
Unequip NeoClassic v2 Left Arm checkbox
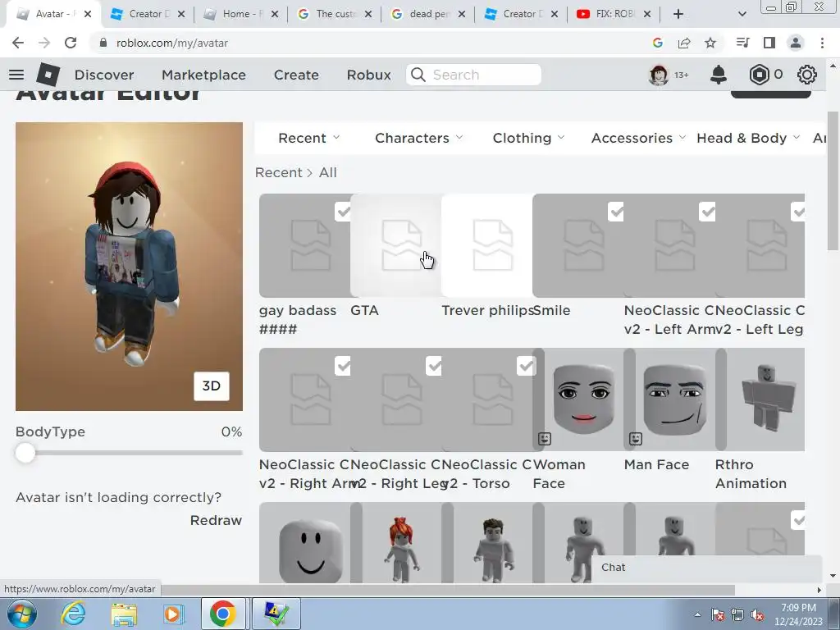point(707,212)
